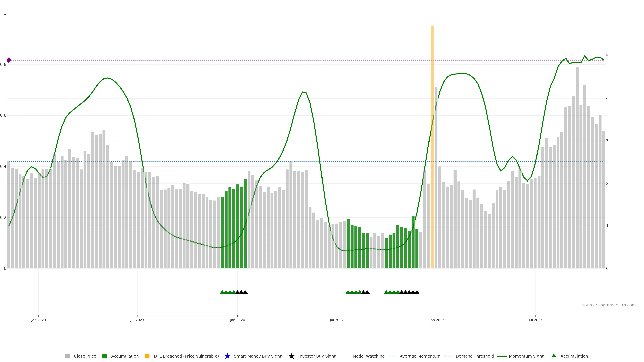Click the Jan 2024 axis label
Image resolution: width=644 pixels, height=362 pixels.
tap(237, 320)
